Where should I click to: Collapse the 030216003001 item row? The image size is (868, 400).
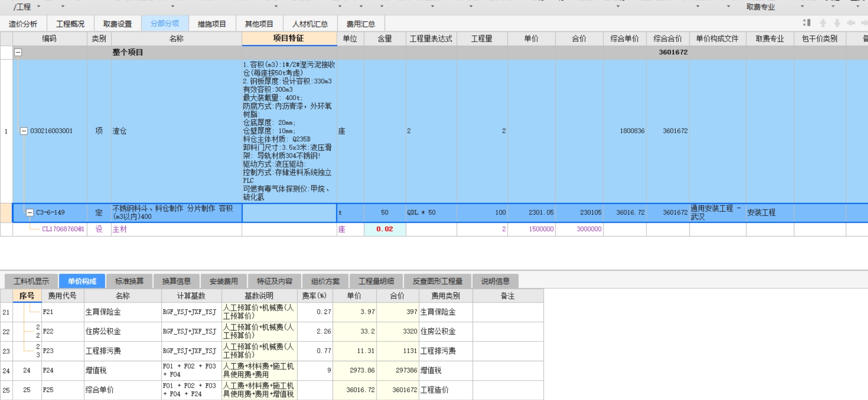24,131
